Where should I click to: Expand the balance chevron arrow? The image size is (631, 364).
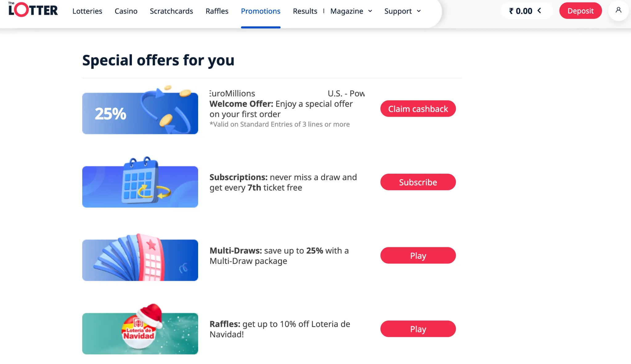click(539, 11)
